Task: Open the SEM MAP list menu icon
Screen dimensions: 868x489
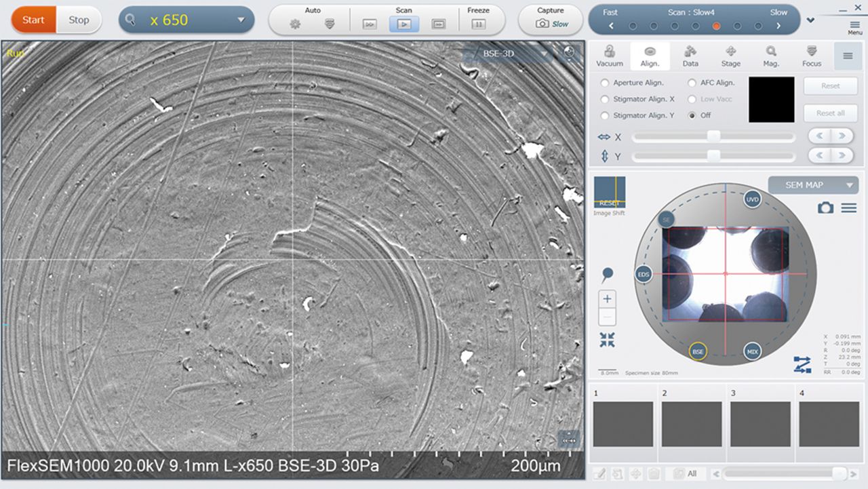Action: (849, 208)
